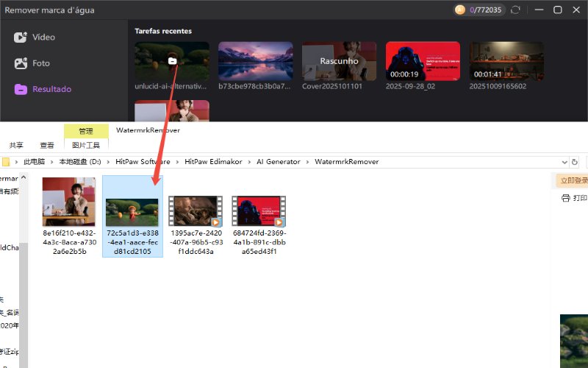This screenshot has height=368, width=588.
Task: Navigate to AI Generator in breadcrumb path
Action: (x=278, y=161)
